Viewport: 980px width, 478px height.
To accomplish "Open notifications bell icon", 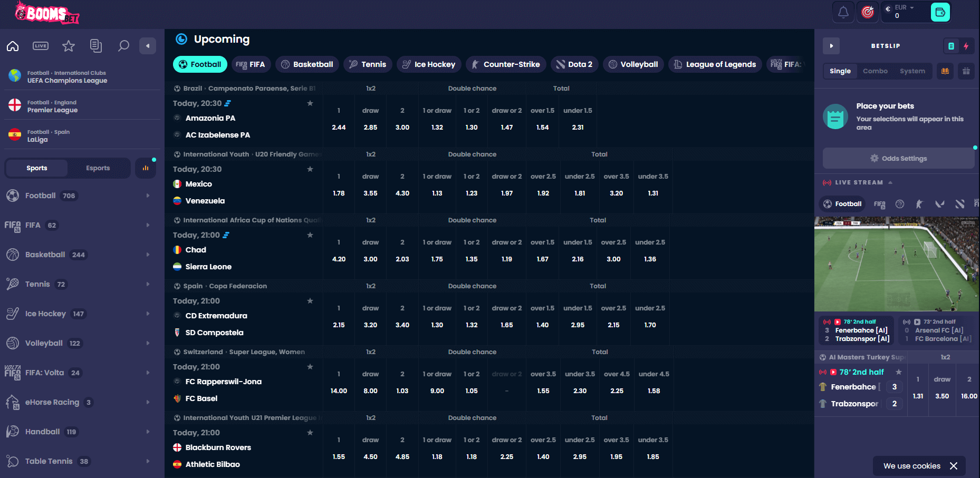I will click(843, 12).
